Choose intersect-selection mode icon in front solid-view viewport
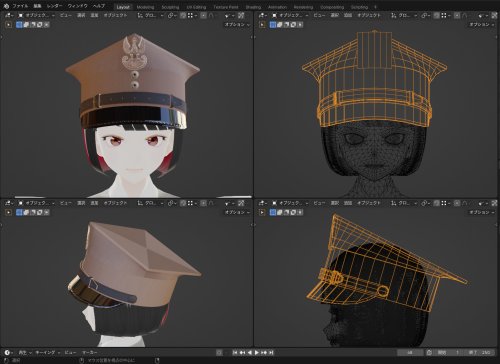 (x=46, y=24)
